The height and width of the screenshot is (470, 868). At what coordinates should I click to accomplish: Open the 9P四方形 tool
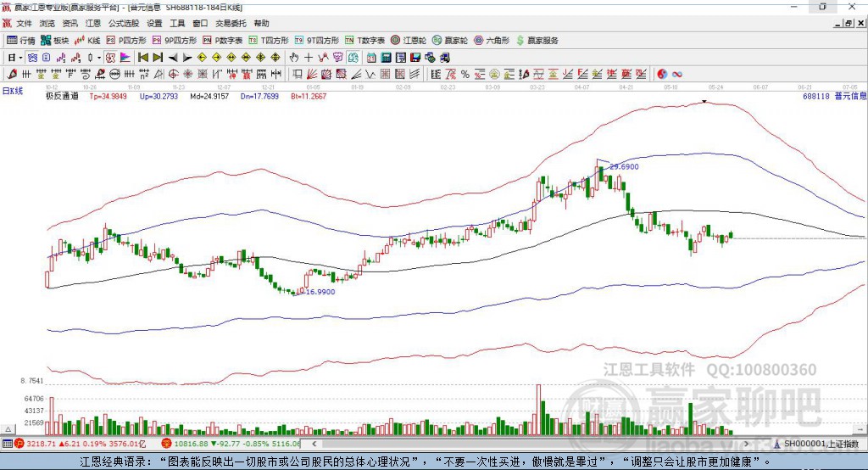tap(175, 41)
